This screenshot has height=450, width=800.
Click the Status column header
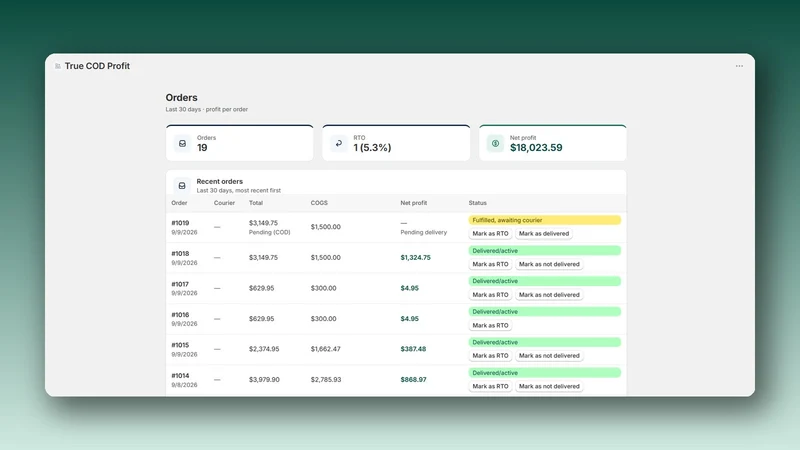478,203
